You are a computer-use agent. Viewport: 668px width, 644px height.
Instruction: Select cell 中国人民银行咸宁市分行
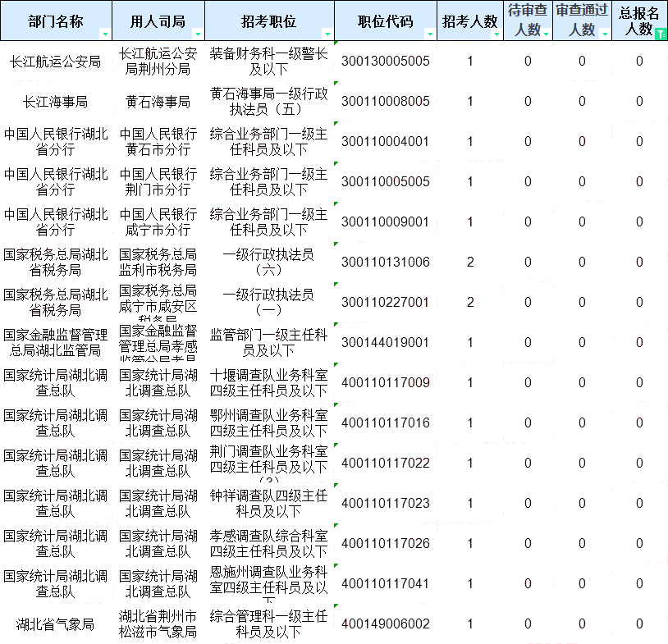158,222
